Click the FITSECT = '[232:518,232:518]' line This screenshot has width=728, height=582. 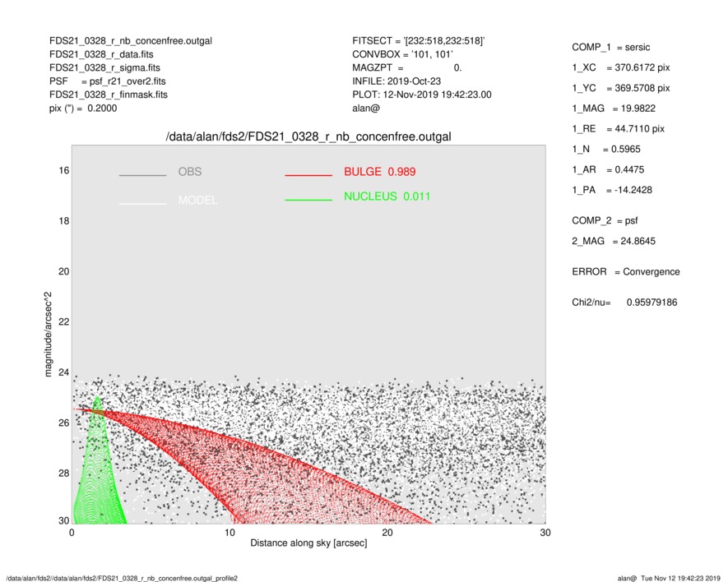(x=419, y=41)
